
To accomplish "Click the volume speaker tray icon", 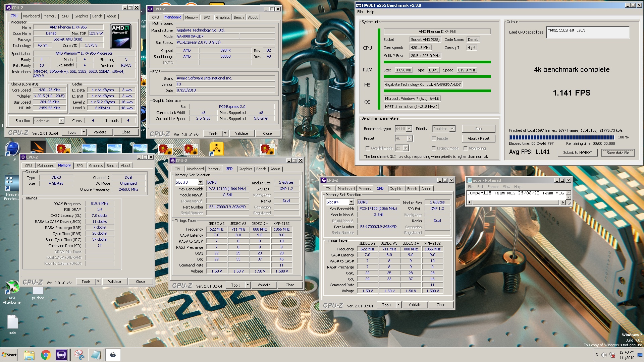I will pyautogui.click(x=604, y=355).
